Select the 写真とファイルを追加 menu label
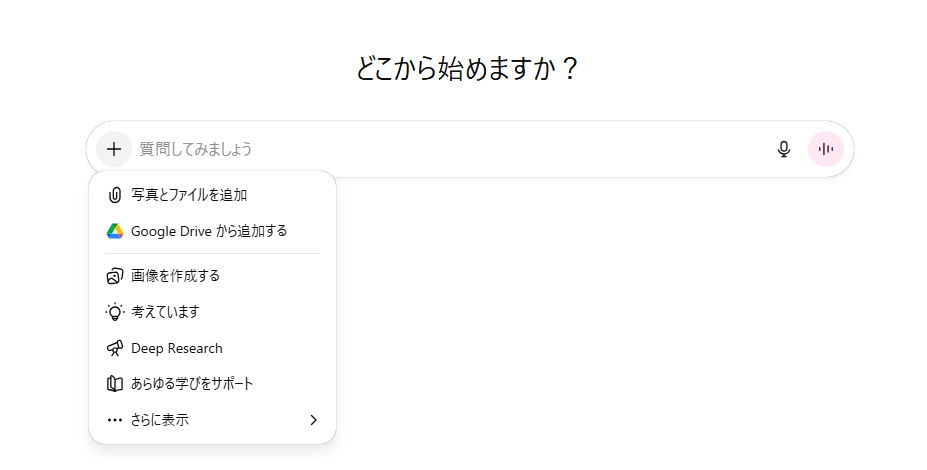The height and width of the screenshot is (470, 927). coord(189,195)
